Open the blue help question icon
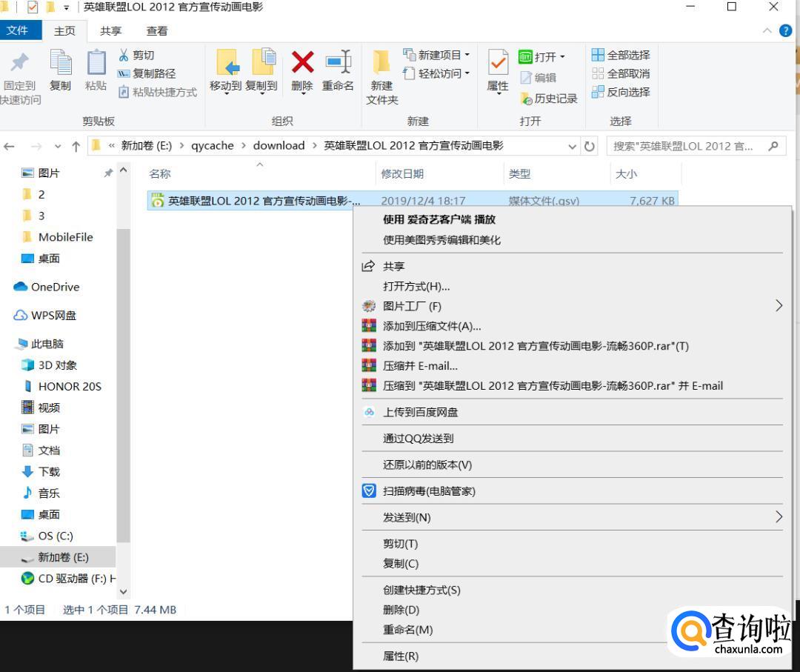Viewport: 800px width, 672px height. coord(786,30)
